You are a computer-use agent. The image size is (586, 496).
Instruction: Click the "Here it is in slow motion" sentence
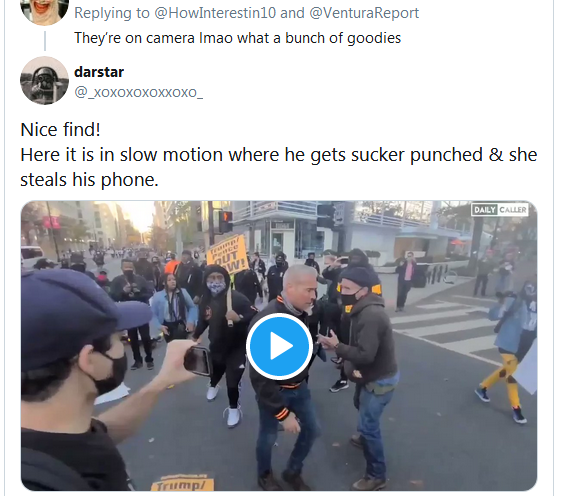pyautogui.click(x=279, y=155)
